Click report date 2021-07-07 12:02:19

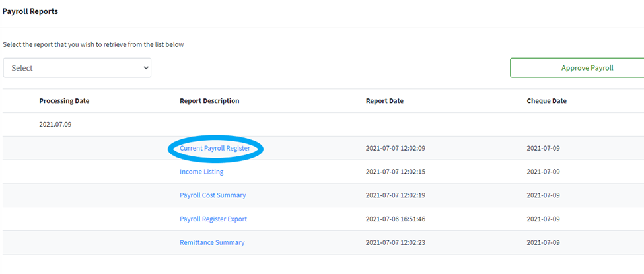point(395,195)
